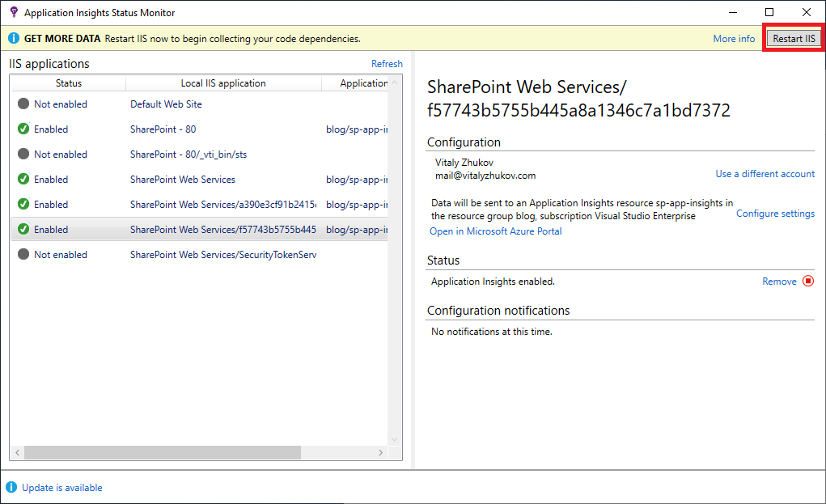Screen dimensions: 826x504
Task: Close the Application Insights Status Monitor window
Action: tap(806, 12)
